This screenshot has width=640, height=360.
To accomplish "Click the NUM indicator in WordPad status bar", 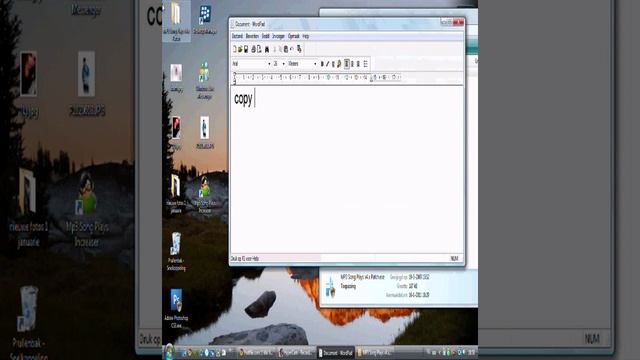I will [454, 258].
